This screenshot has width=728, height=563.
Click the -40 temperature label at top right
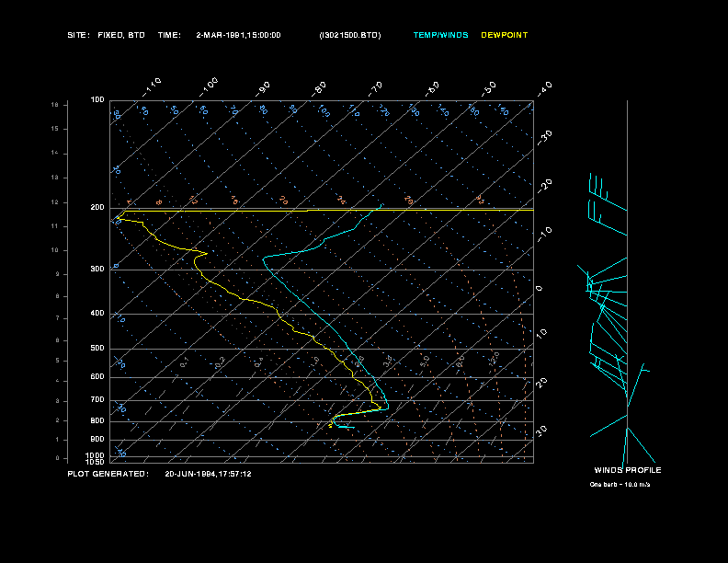[544, 87]
